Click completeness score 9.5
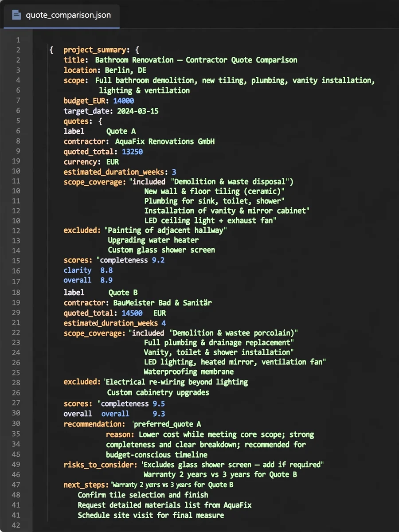 pos(159,403)
